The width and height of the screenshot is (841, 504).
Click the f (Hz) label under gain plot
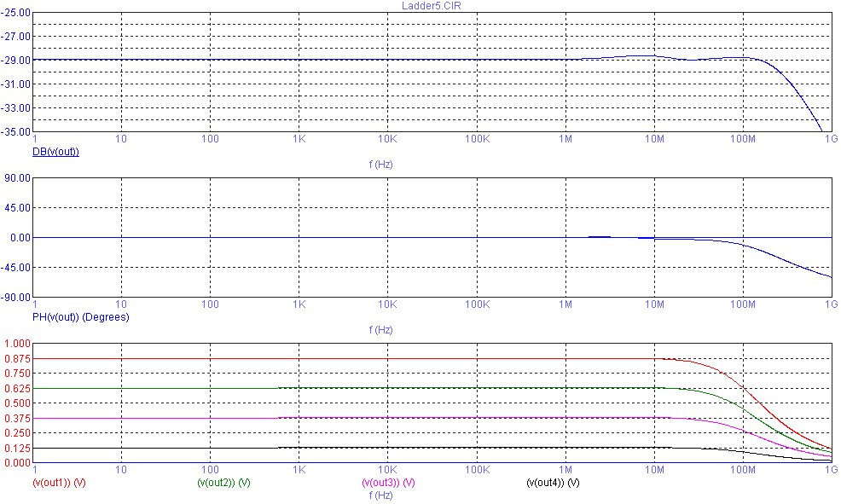(380, 165)
